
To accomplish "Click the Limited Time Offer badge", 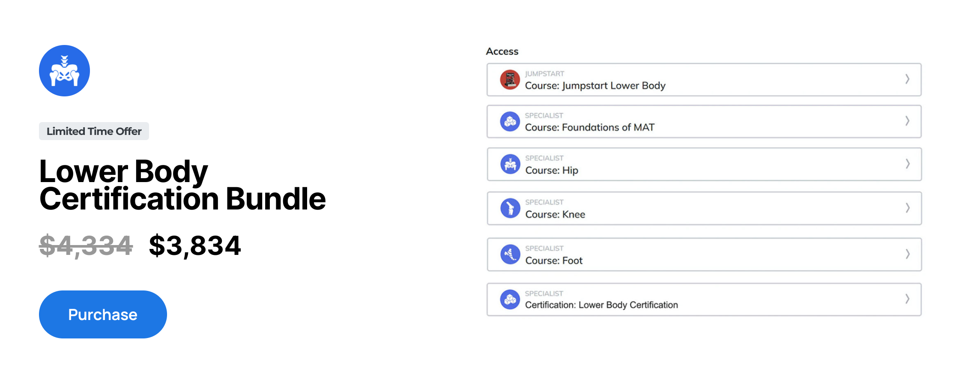I will (94, 131).
